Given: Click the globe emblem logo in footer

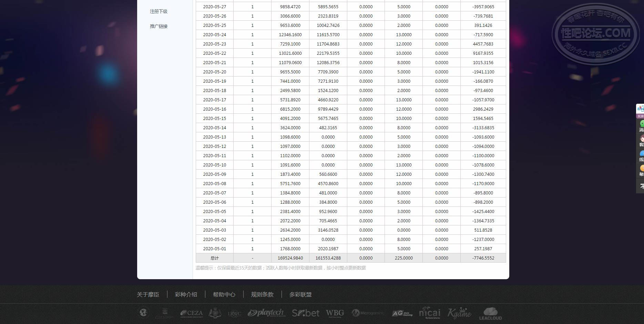Looking at the screenshot, I should click(143, 313).
